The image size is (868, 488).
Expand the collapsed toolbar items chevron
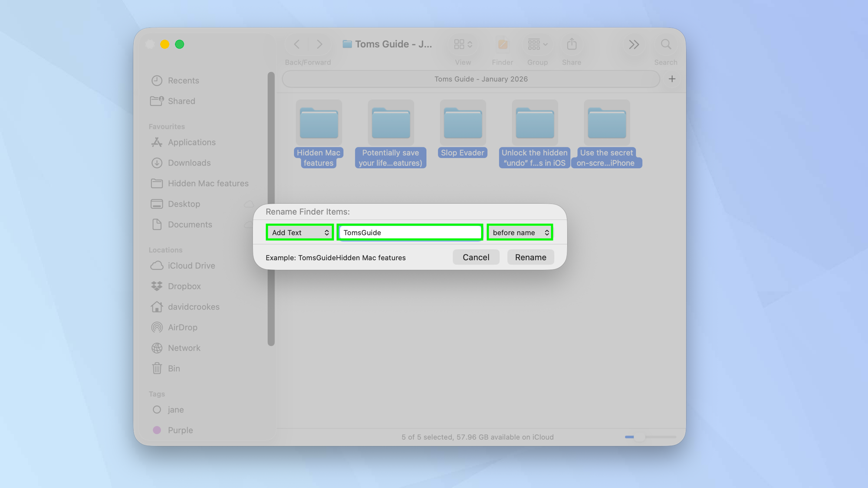point(634,44)
